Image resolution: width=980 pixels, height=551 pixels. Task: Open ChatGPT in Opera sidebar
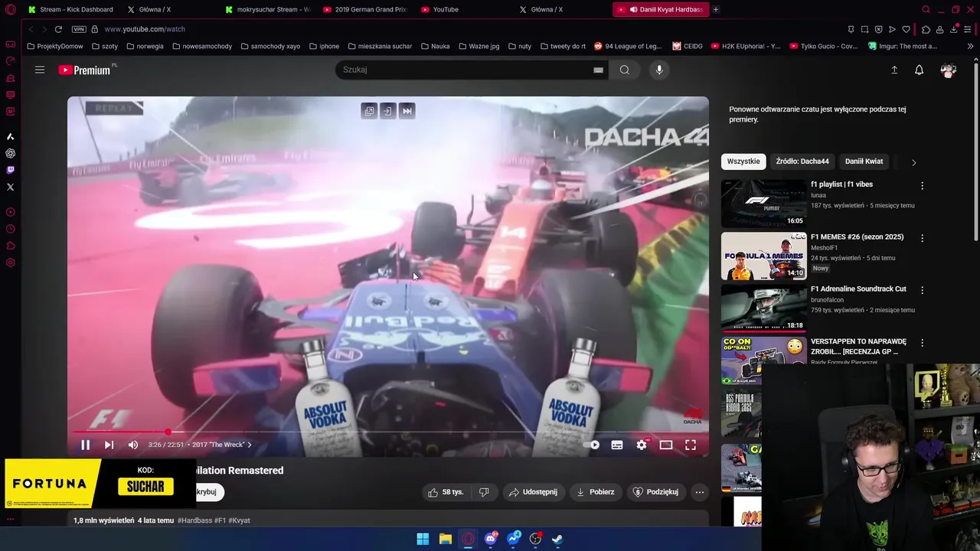(10, 153)
